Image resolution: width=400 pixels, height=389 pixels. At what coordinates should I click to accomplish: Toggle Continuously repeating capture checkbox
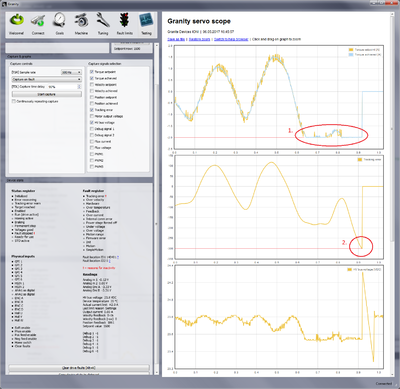pos(14,101)
